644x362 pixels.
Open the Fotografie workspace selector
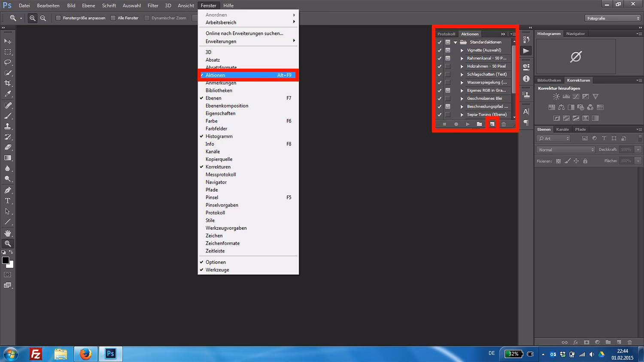pyautogui.click(x=612, y=18)
